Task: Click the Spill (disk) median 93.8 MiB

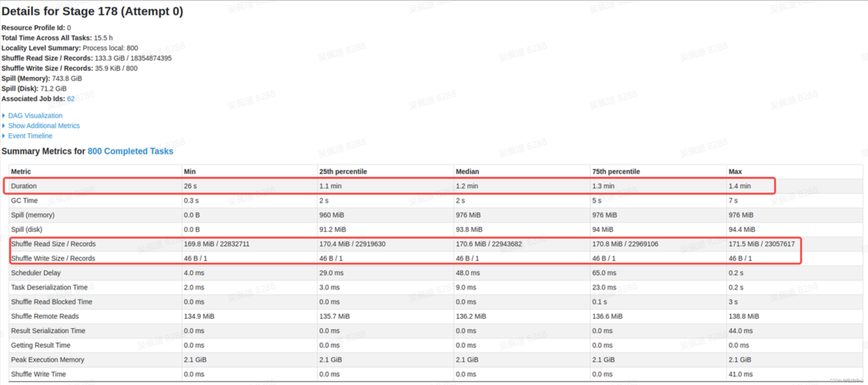Action: (469, 229)
